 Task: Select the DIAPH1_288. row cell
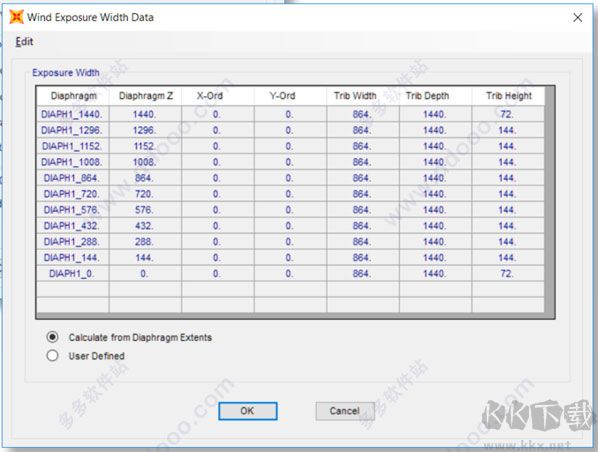tap(73, 242)
